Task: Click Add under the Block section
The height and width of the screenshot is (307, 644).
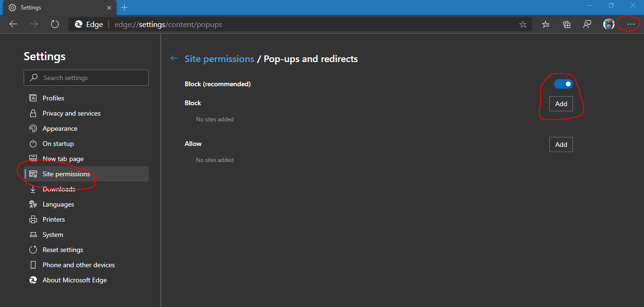Action: coord(561,104)
